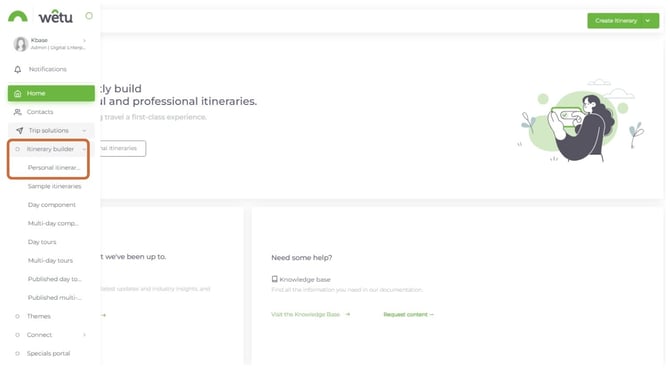670x372 pixels.
Task: Click the Knowledge base book icon
Action: coord(274,279)
